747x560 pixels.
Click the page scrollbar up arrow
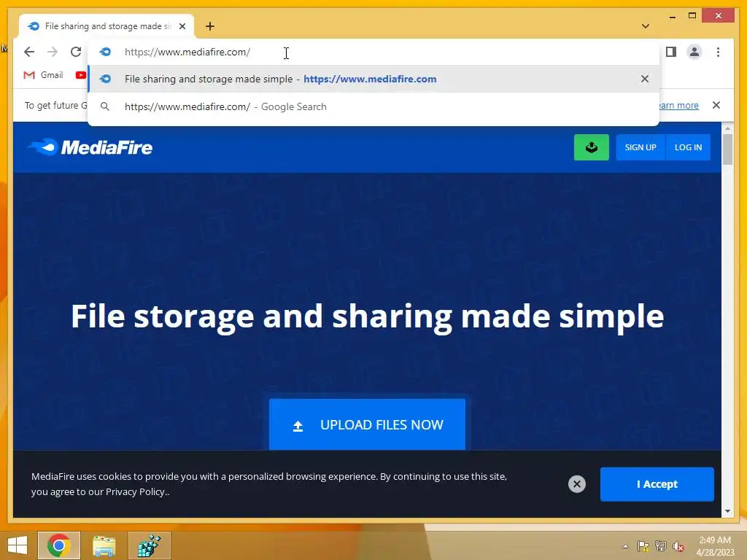point(727,128)
